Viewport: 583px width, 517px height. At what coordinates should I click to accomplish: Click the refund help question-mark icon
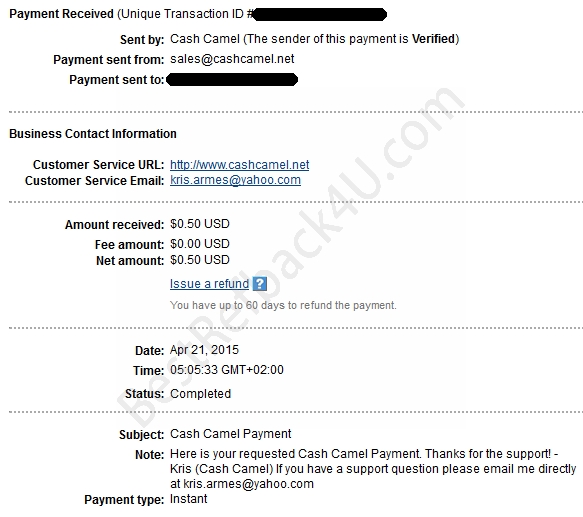click(260, 284)
